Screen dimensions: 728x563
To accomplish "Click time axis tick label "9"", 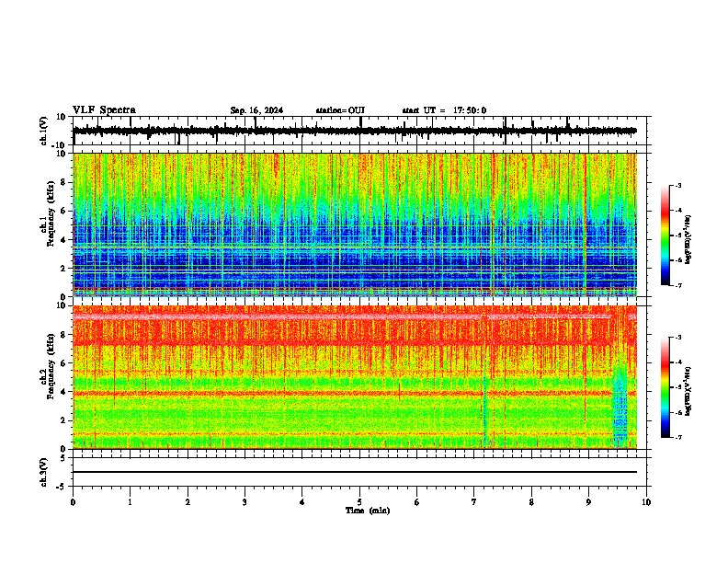I will [x=588, y=502].
